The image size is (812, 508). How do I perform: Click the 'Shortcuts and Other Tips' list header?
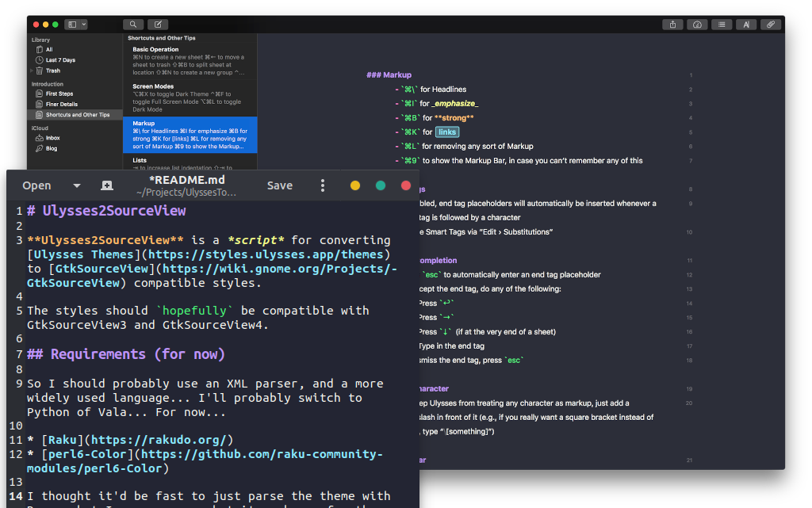[162, 38]
